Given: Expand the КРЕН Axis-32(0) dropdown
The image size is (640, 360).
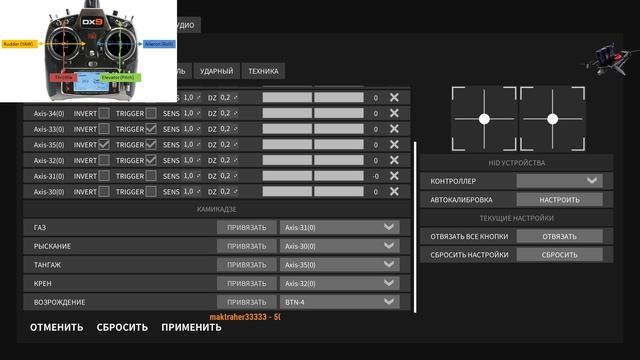Looking at the screenshot, I should 340,283.
